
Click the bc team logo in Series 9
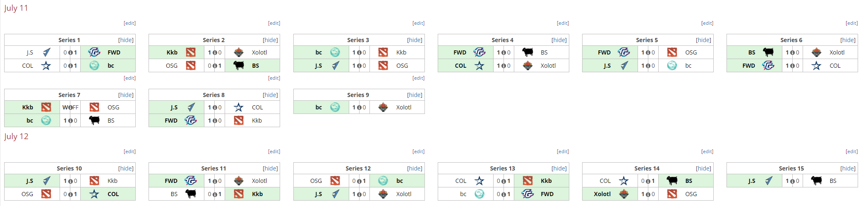pyautogui.click(x=335, y=107)
